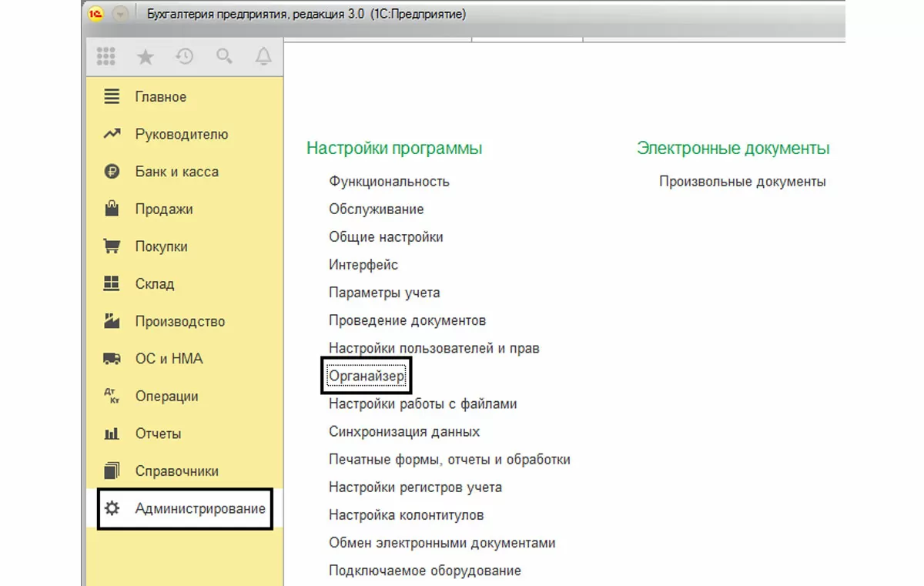Open History clock icon

point(184,56)
